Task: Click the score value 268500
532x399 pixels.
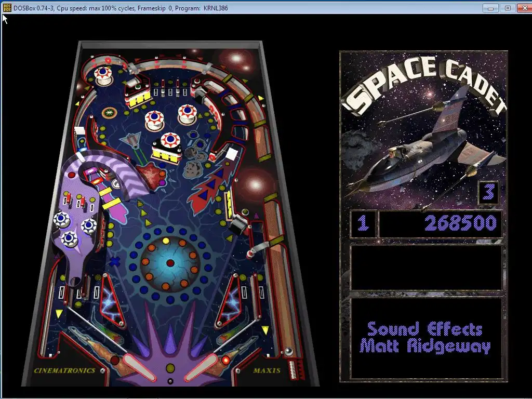Action: (x=461, y=223)
